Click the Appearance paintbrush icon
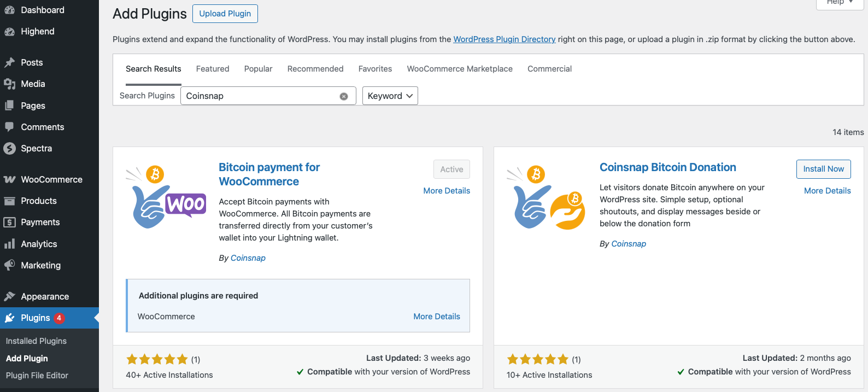The image size is (868, 392). (x=9, y=296)
